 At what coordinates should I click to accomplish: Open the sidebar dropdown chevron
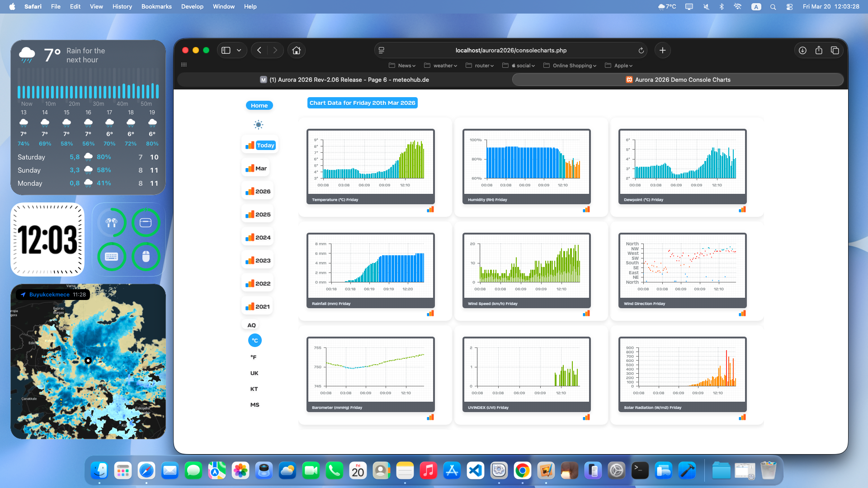(239, 50)
